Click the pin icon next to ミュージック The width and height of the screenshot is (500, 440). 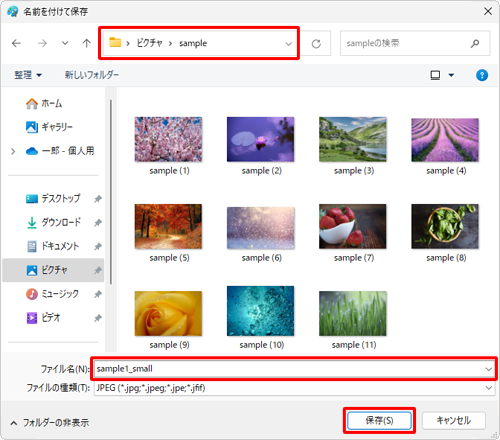[x=98, y=294]
